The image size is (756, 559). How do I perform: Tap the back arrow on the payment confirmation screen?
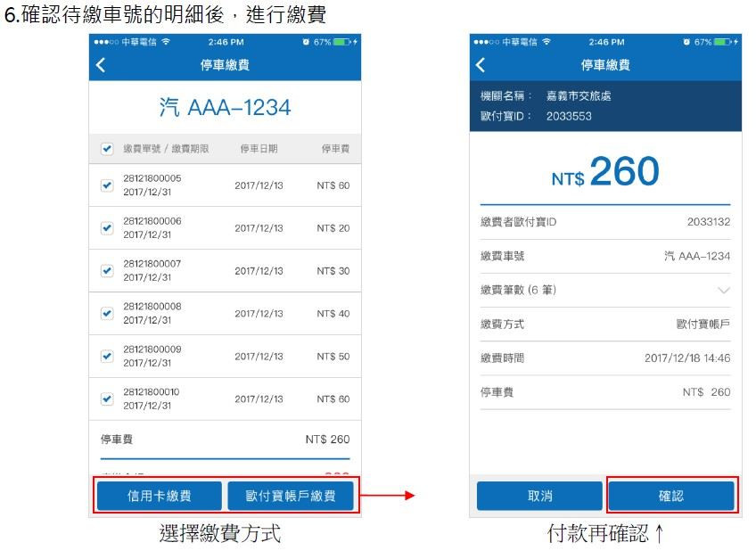coord(481,63)
